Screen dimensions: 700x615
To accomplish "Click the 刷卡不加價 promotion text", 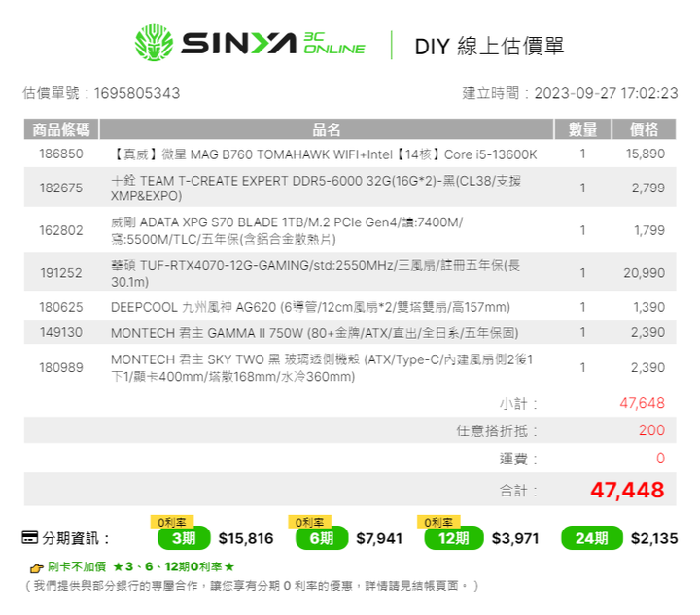I will click(x=77, y=566).
